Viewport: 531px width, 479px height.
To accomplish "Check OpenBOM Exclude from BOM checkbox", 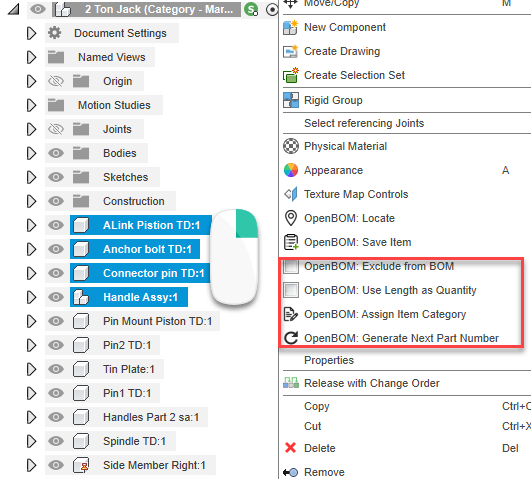I will (291, 266).
